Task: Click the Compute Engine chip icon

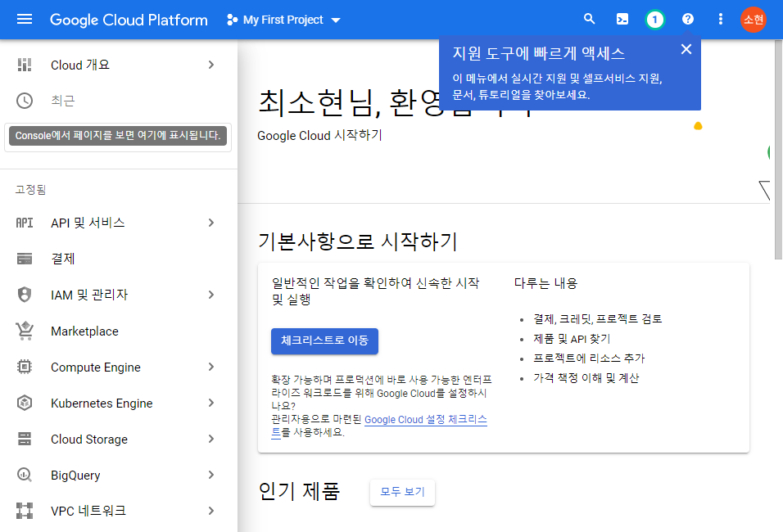Action: pos(25,367)
